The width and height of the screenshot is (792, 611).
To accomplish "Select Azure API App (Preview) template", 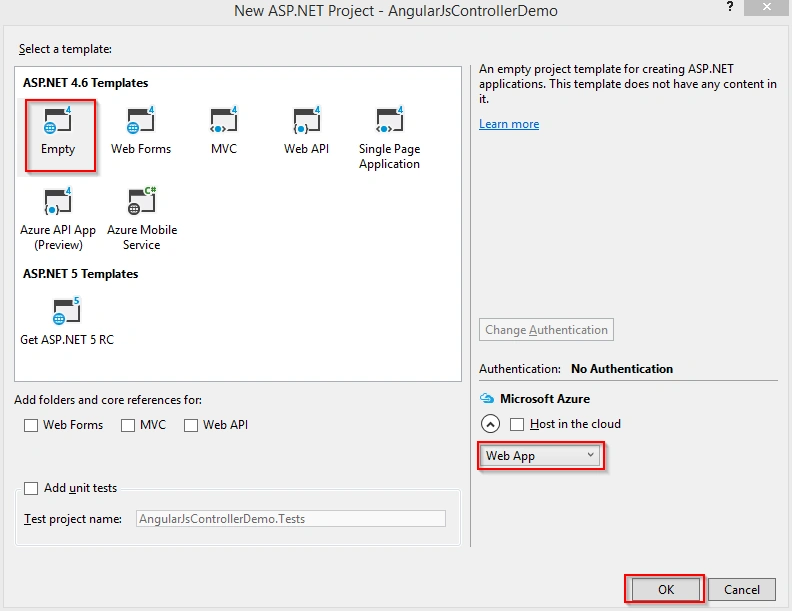I will coord(58,218).
